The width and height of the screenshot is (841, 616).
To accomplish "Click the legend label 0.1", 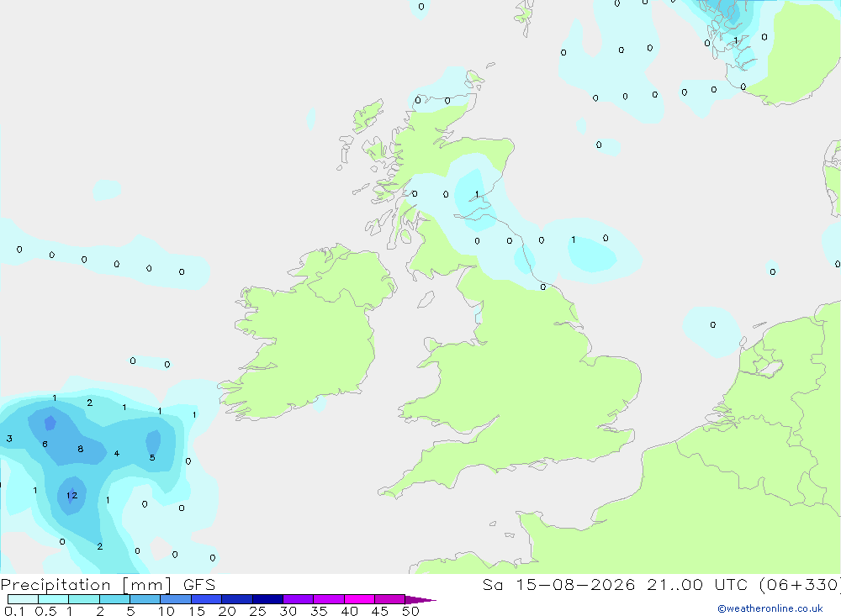I will (14, 611).
